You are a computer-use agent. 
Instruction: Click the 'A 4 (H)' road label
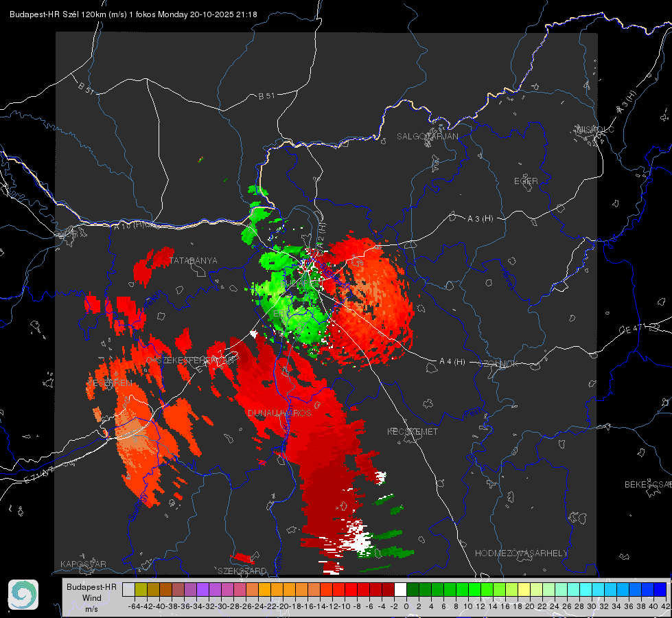tap(452, 362)
